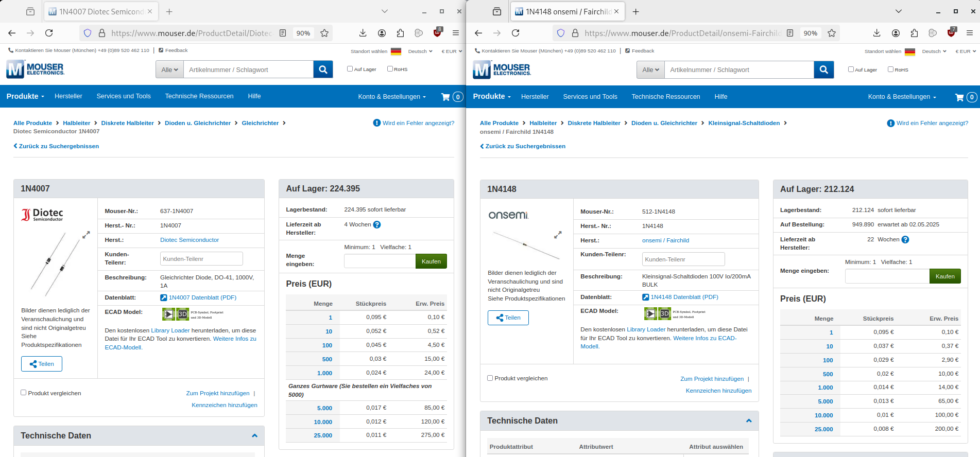Collapse Technische Daten panel for 1N4007
Viewport: 980px width, 457px height.
pos(254,435)
